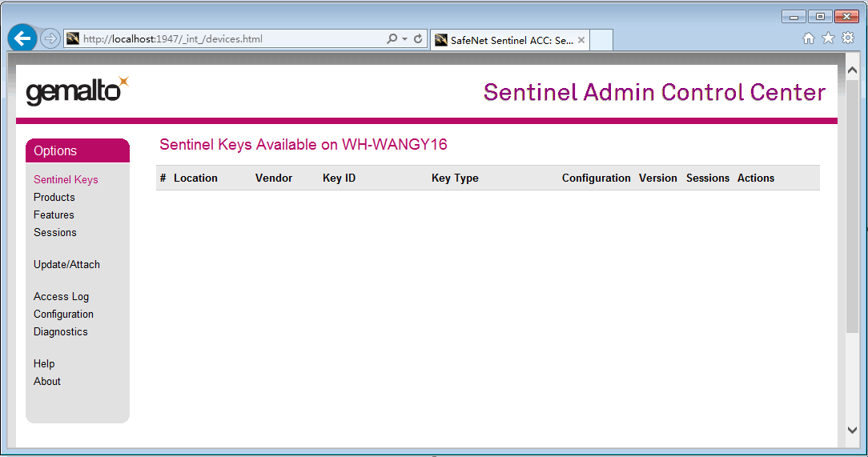Click the gemalto logo
Image resolution: width=868 pixels, height=457 pixels.
77,91
